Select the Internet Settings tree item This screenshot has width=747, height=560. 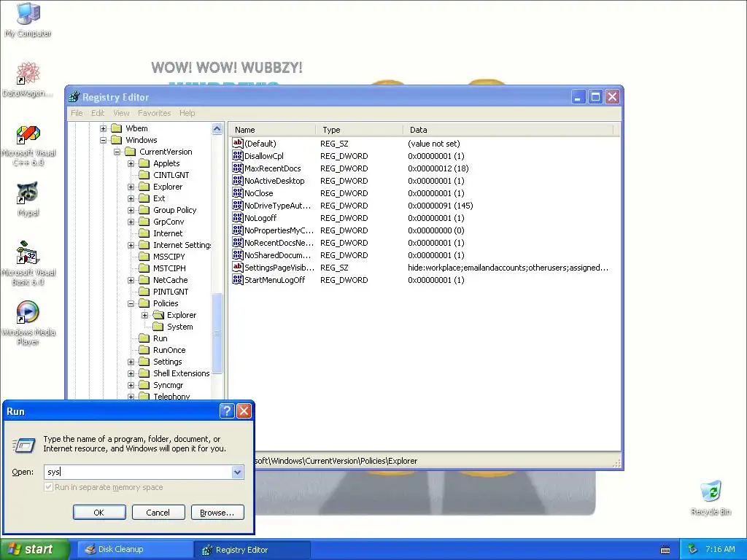[182, 245]
